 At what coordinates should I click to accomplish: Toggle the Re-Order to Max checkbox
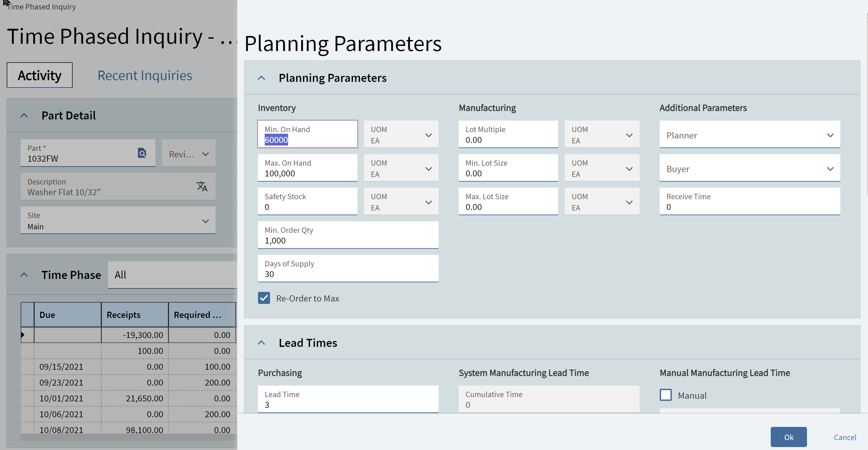tap(264, 298)
